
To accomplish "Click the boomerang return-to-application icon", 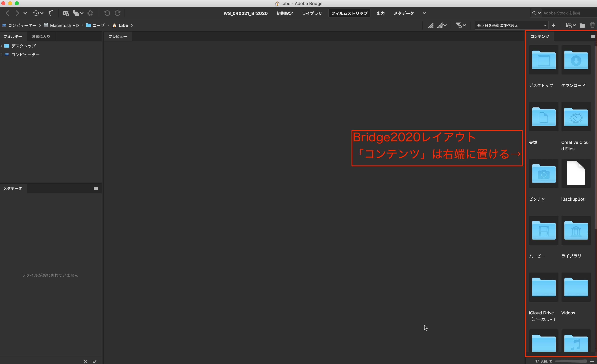I will tap(51, 13).
